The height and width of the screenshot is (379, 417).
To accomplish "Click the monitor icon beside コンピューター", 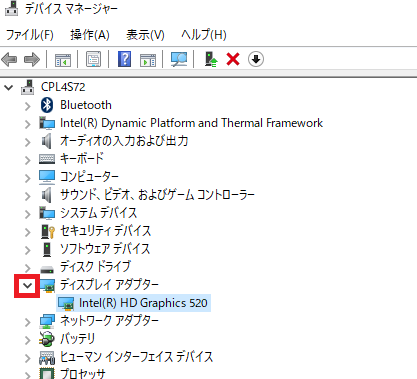I will tap(47, 177).
